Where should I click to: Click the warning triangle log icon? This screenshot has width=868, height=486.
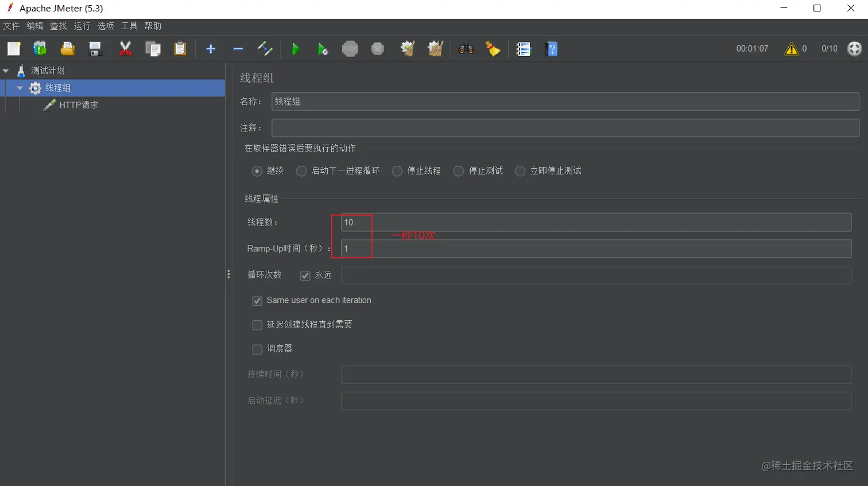[792, 49]
